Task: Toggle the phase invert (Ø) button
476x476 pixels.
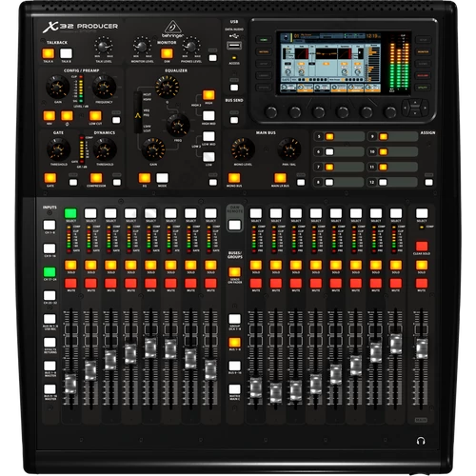Action: click(67, 116)
